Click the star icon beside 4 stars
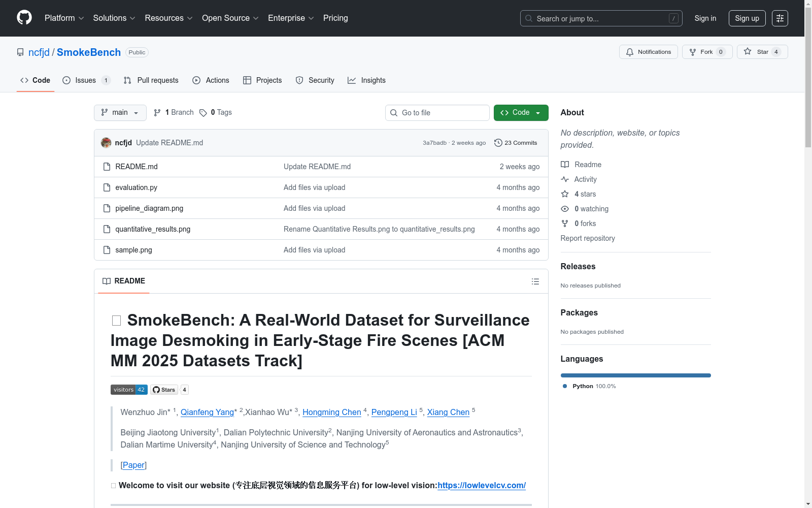The width and height of the screenshot is (812, 508). tap(565, 194)
